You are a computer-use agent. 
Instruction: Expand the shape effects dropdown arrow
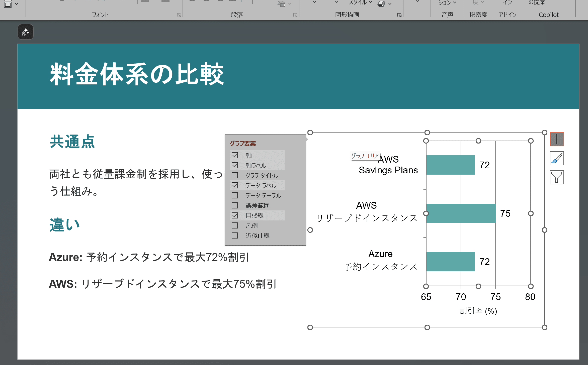click(x=390, y=4)
